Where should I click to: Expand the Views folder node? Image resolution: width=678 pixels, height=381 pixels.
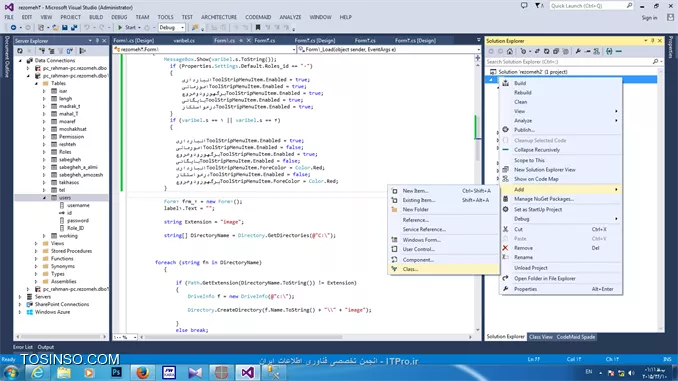pos(36,243)
